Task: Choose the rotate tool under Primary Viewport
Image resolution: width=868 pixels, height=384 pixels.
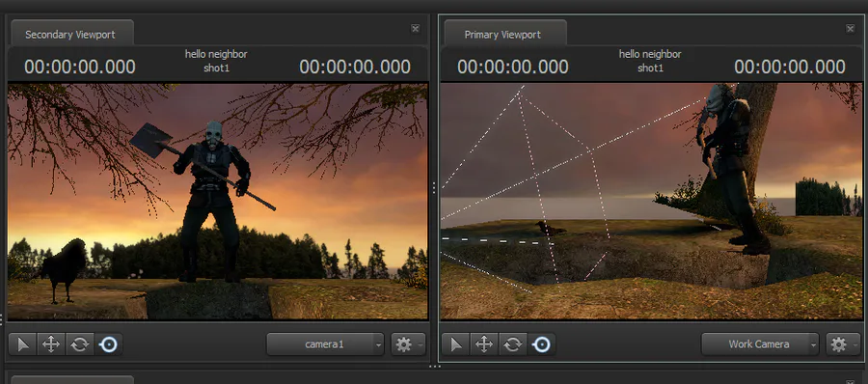Action: click(x=513, y=344)
